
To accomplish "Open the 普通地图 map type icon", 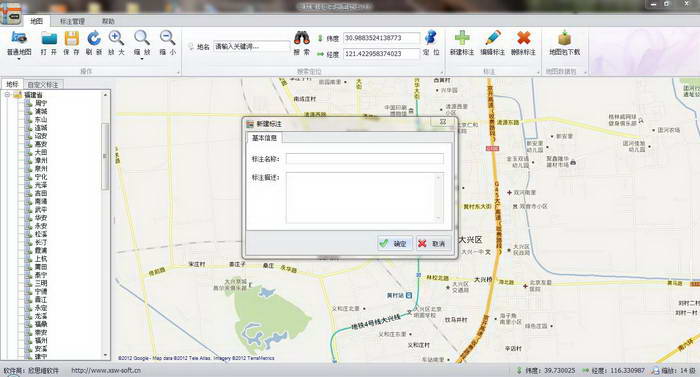I will click(19, 39).
